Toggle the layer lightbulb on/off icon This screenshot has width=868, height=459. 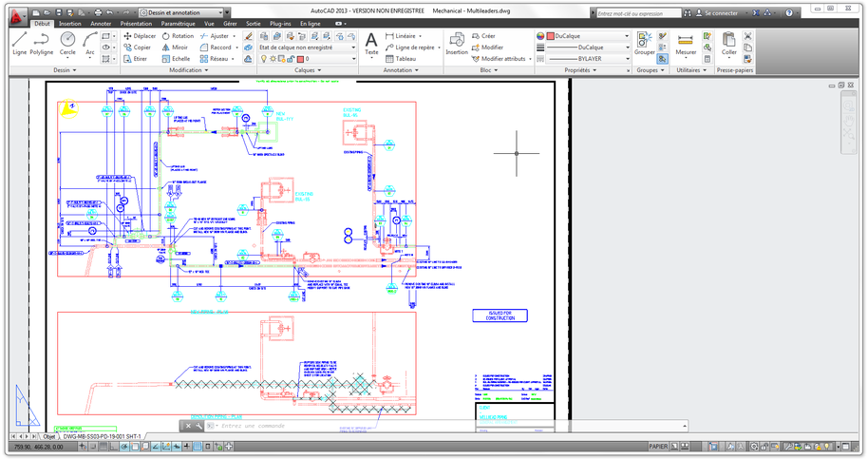tap(263, 59)
